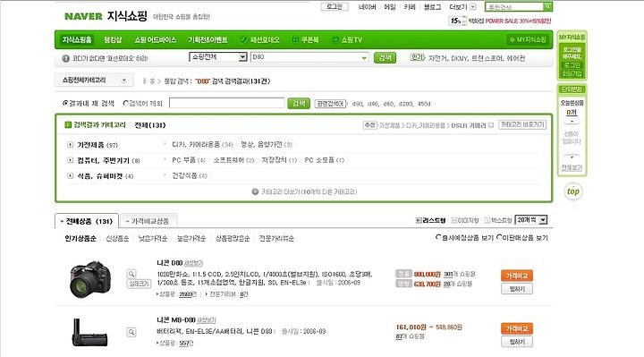Click related keyword d200
Screen dimensions: 644x357
406,104
